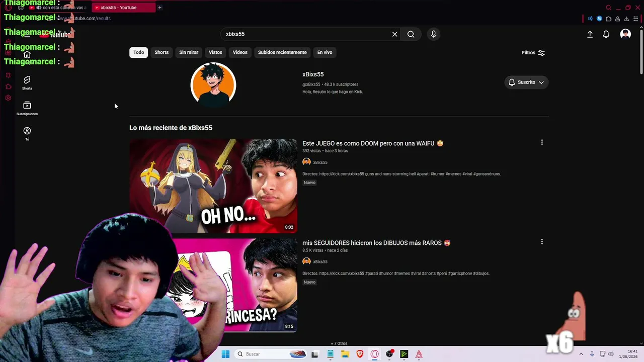Show hidden system tray icons
The height and width of the screenshot is (362, 644).
(581, 354)
